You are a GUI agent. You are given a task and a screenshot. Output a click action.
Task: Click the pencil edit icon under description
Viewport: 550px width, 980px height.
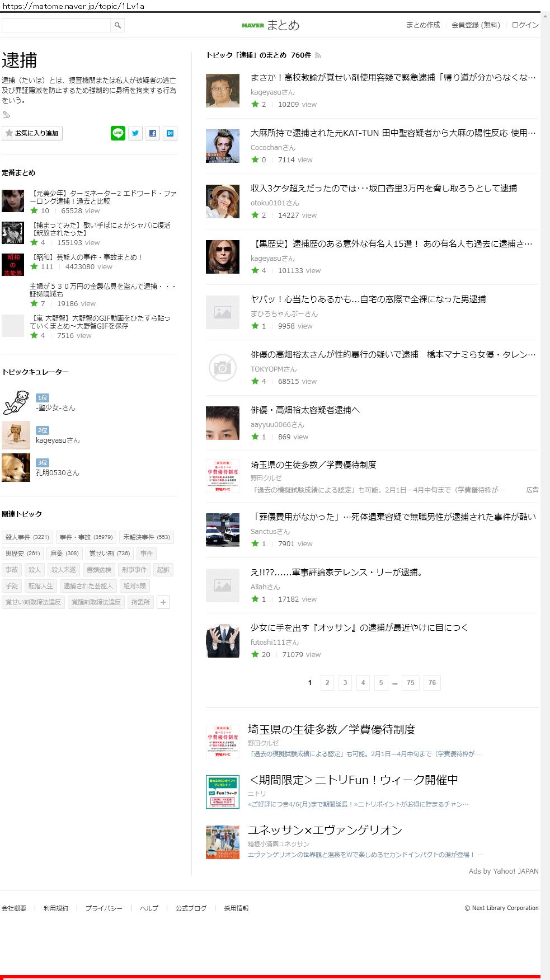(x=6, y=115)
